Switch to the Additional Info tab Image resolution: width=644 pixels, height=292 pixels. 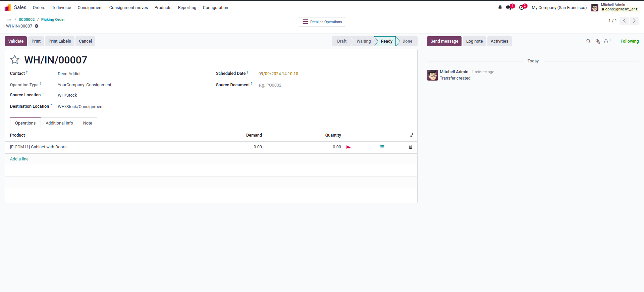click(x=59, y=123)
